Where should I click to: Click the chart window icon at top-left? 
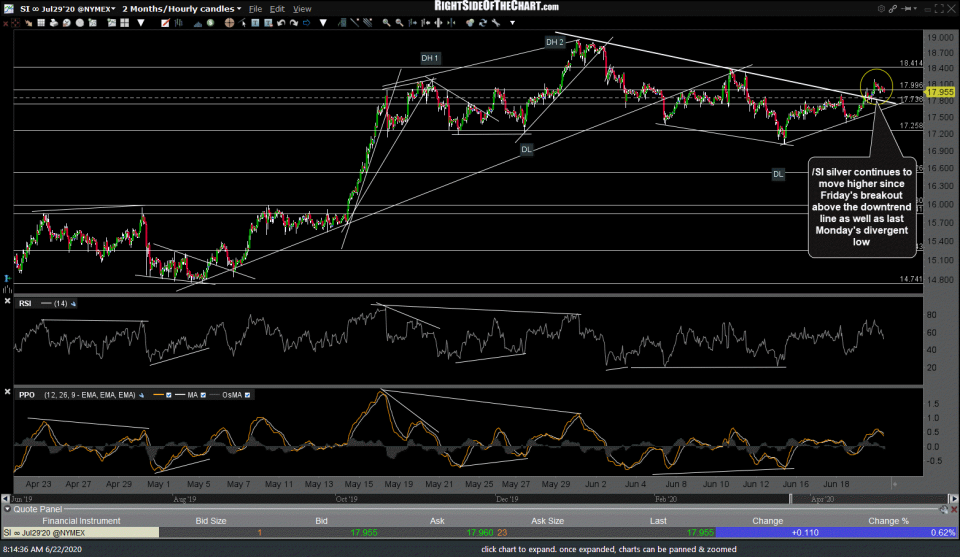pyautogui.click(x=7, y=9)
